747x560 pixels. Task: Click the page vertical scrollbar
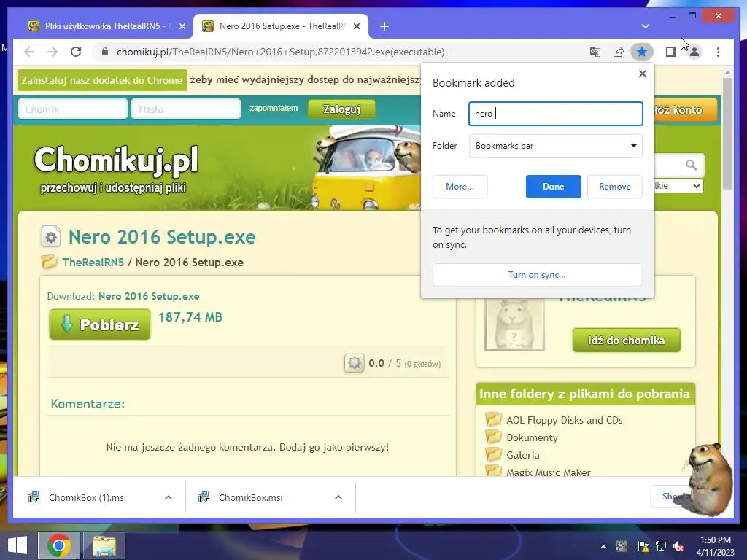[x=727, y=134]
